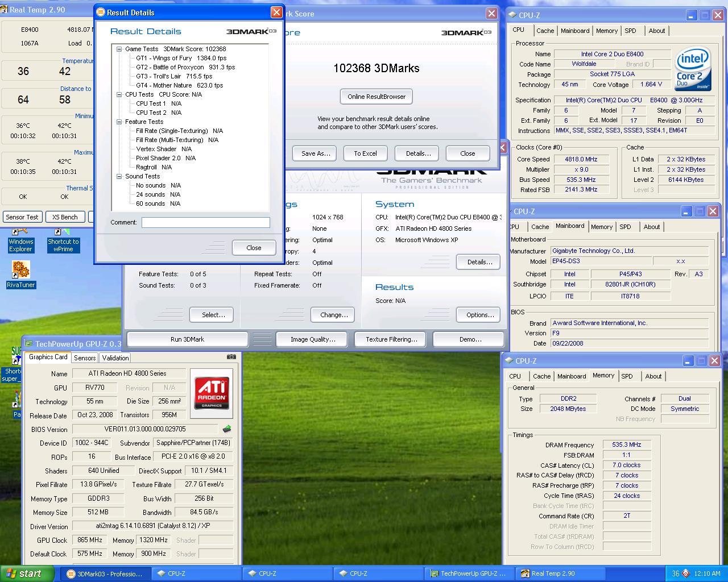
Task: Select the GT3 - Troll's Lair row
Action: [174, 76]
